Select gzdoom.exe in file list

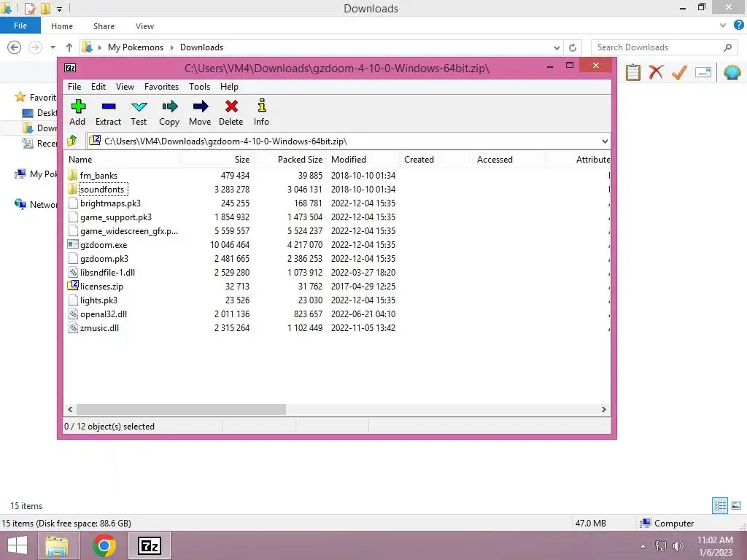(104, 245)
